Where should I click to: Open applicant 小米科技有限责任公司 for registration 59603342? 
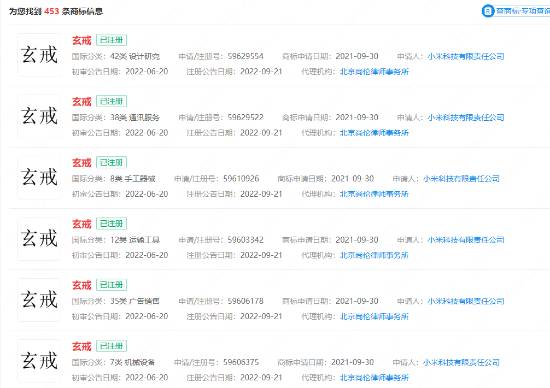[466, 240]
